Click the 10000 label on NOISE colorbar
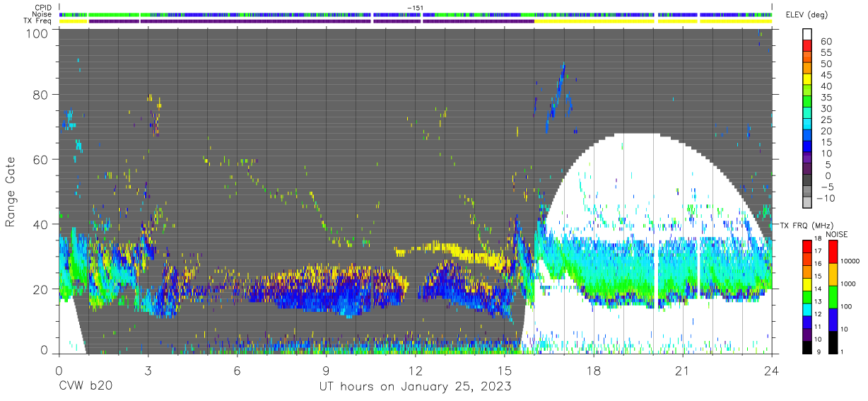Image resolution: width=868 pixels, height=401 pixels. [850, 262]
